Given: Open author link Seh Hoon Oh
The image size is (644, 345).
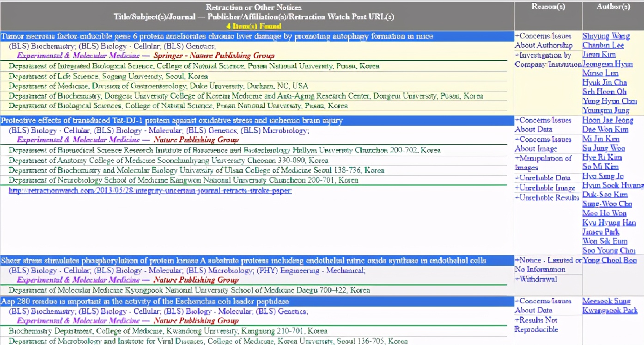Looking at the screenshot, I should [x=604, y=92].
